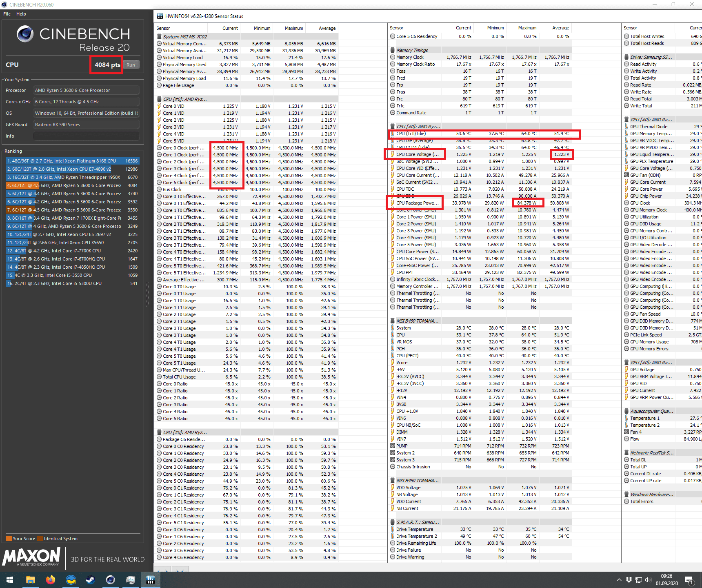
Task: Select the Flow sensor row
Action: pos(663,439)
